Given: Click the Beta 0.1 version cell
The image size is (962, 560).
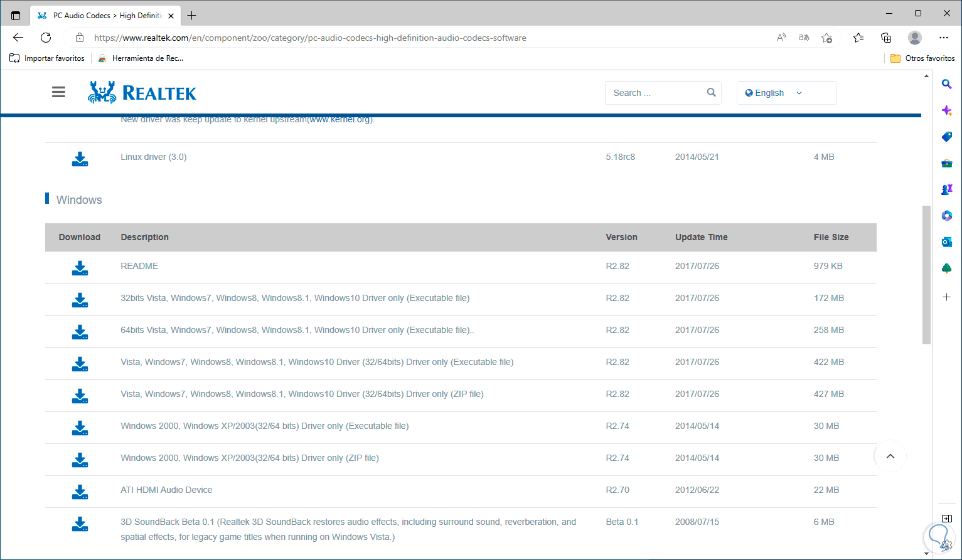Looking at the screenshot, I should [x=622, y=522].
